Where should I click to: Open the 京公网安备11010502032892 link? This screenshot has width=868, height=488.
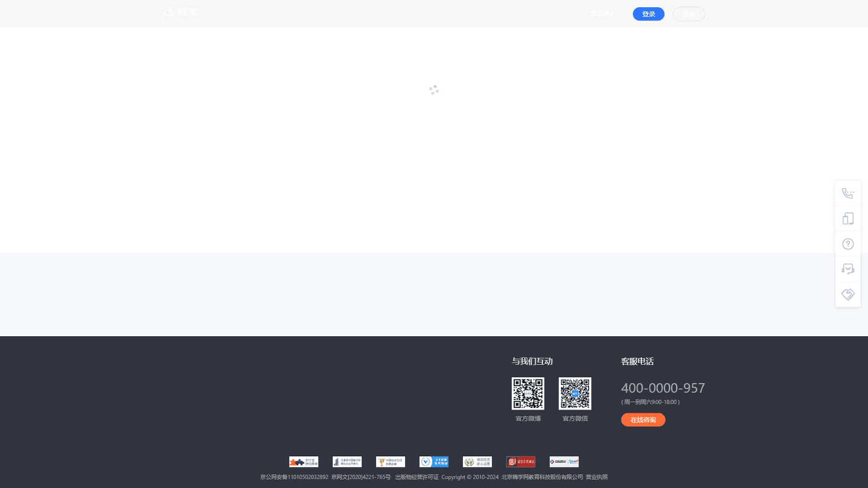click(294, 477)
